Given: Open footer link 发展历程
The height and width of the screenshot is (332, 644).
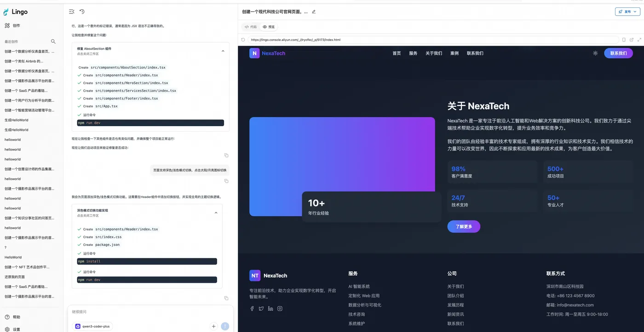Looking at the screenshot, I should (455, 305).
